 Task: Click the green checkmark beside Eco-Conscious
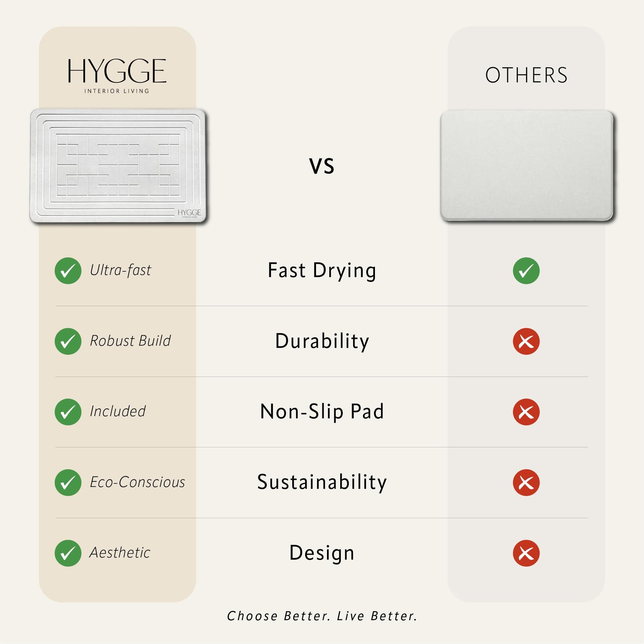tap(68, 483)
